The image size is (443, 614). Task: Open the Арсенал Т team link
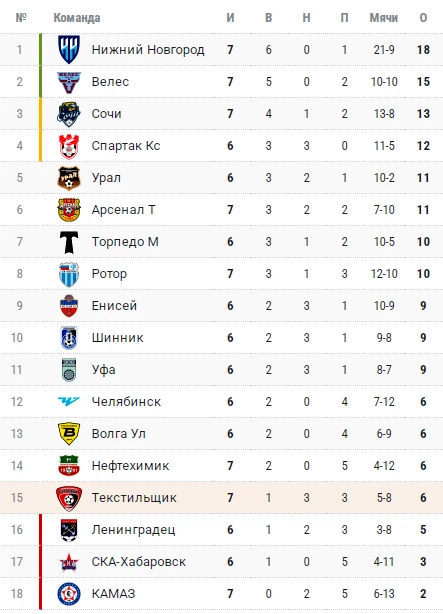click(123, 210)
